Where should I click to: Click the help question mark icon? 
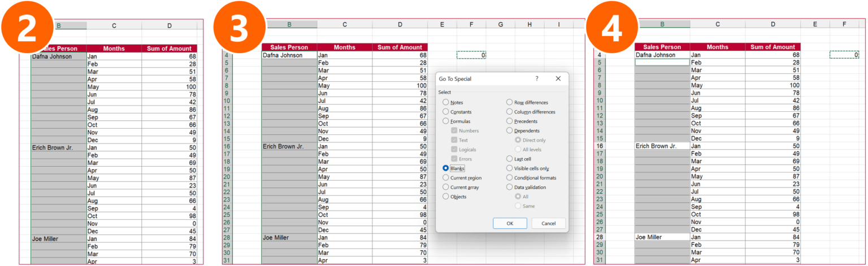537,79
